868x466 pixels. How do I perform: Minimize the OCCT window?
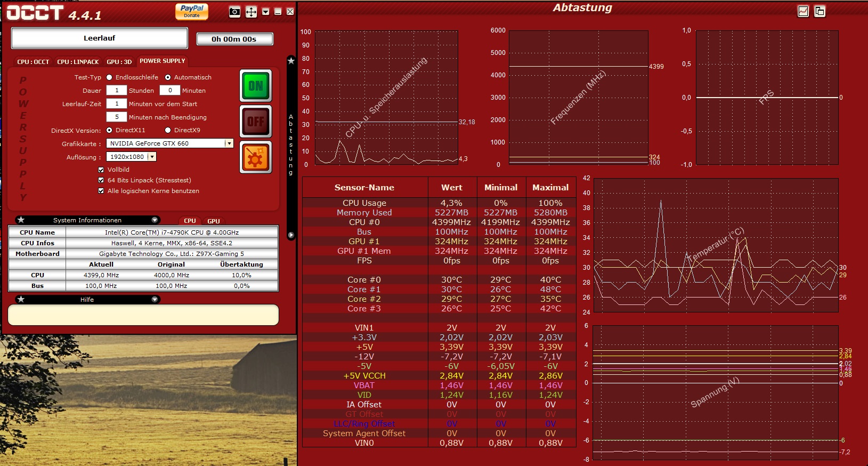tap(278, 12)
